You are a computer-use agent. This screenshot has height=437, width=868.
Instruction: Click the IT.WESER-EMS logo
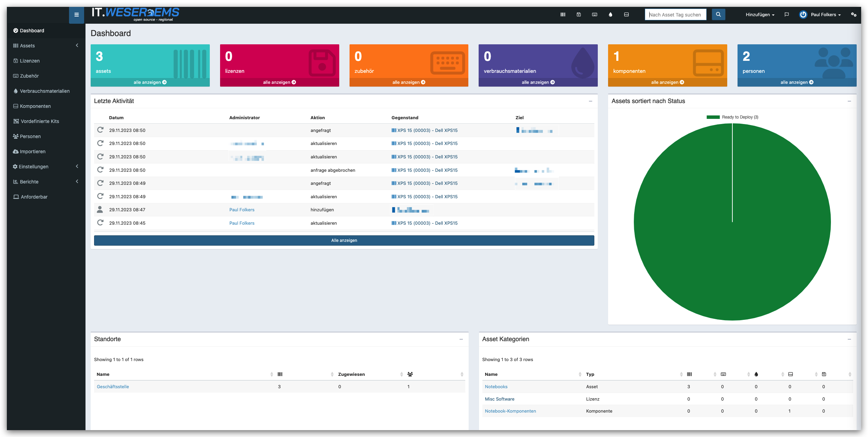click(135, 14)
